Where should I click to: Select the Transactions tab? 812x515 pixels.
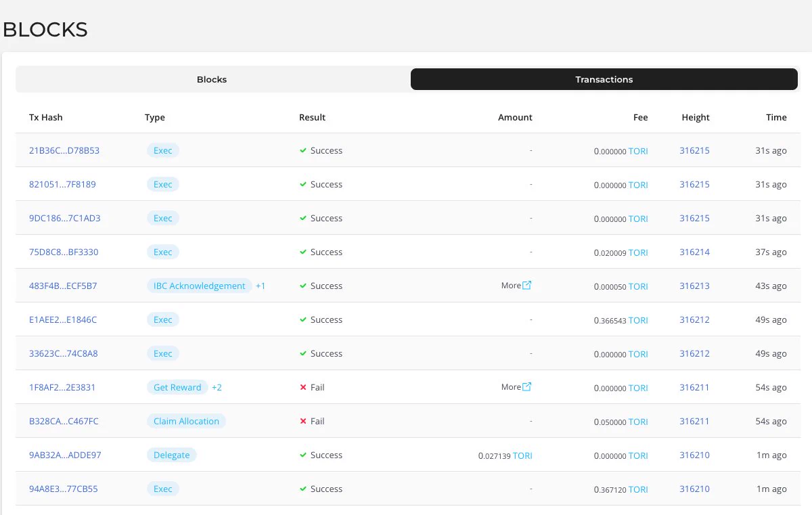(x=604, y=79)
